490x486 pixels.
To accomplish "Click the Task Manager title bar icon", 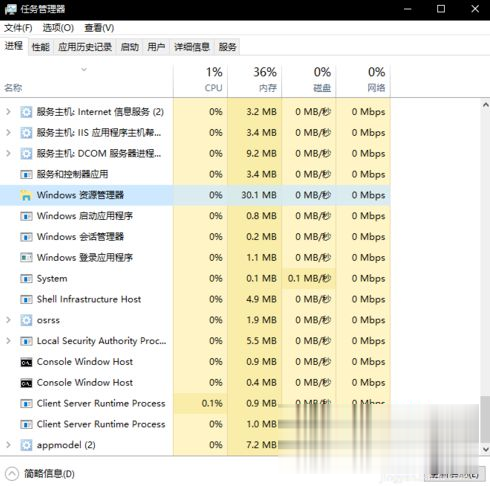I will tap(11, 9).
